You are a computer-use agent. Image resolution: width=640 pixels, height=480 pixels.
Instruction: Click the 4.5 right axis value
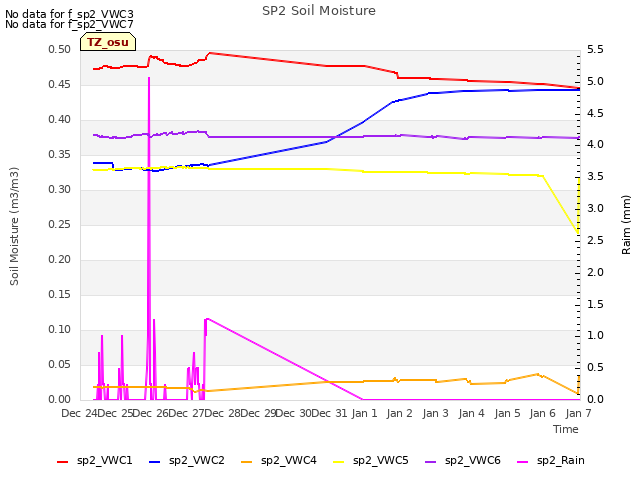pos(595,113)
